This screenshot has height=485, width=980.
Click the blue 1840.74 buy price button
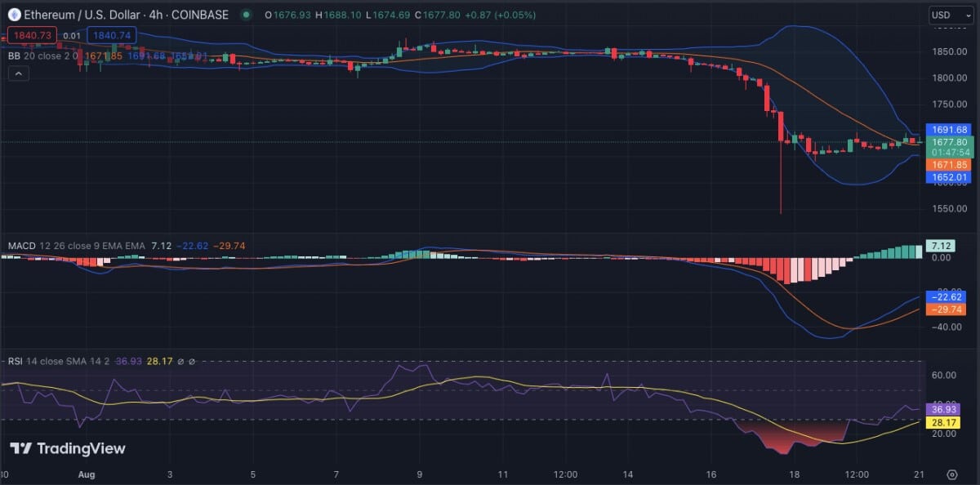coord(111,35)
